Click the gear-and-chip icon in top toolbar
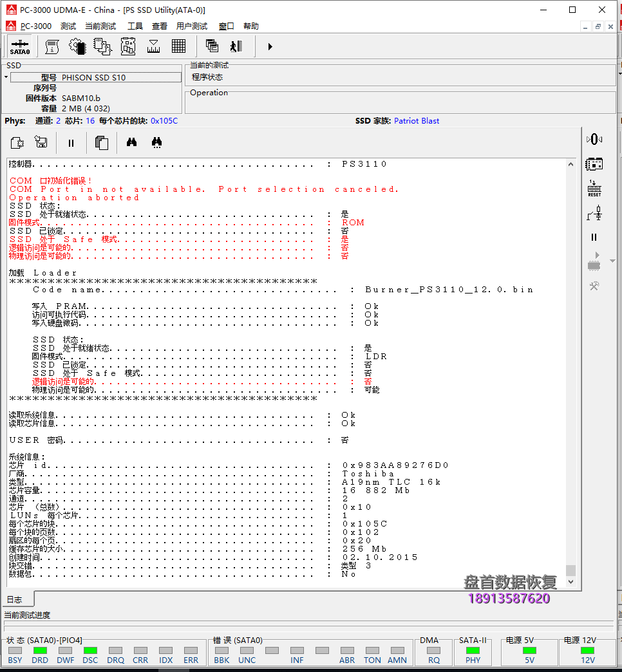622x672 pixels. [77, 46]
